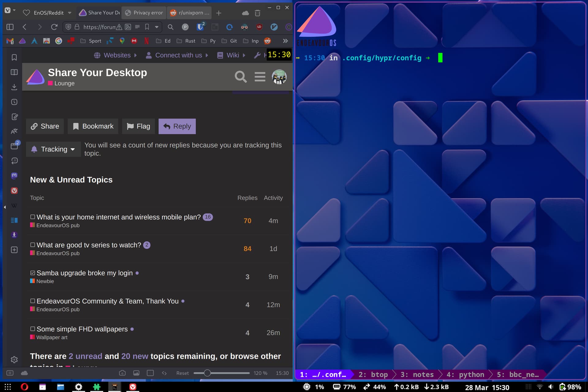Uncheck the Samba upgrade topic checkbox
The width and height of the screenshot is (588, 392).
pyautogui.click(x=32, y=273)
